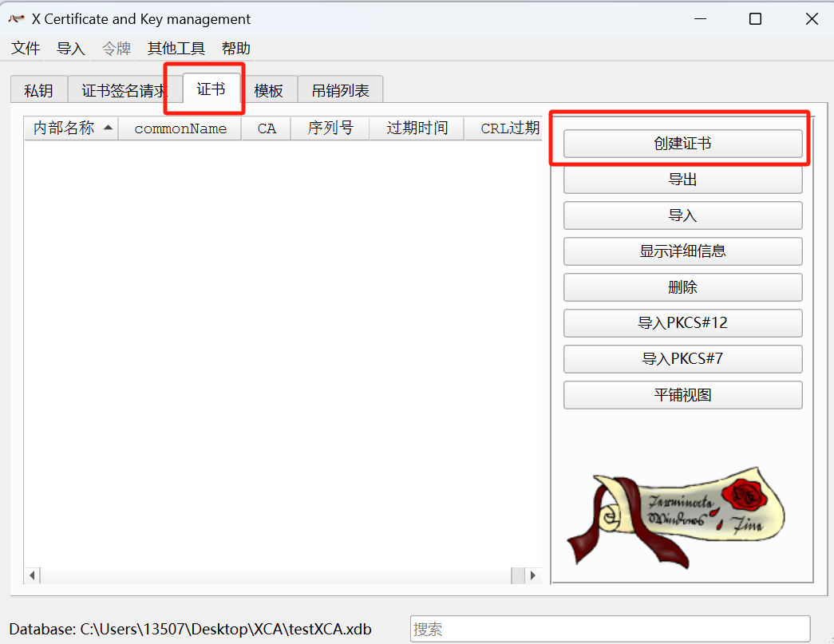Open the 其他工具 menu
This screenshot has height=644, width=834.
pyautogui.click(x=176, y=49)
